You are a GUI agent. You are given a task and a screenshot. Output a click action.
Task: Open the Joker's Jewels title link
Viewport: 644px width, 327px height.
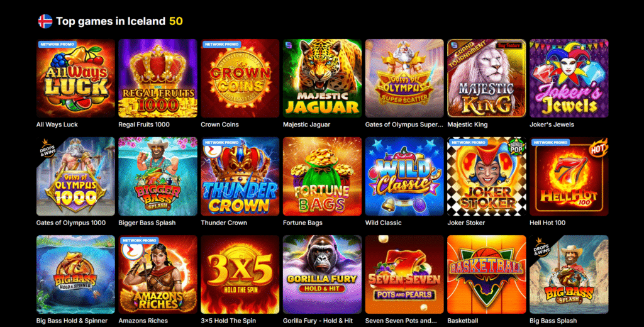[552, 125]
